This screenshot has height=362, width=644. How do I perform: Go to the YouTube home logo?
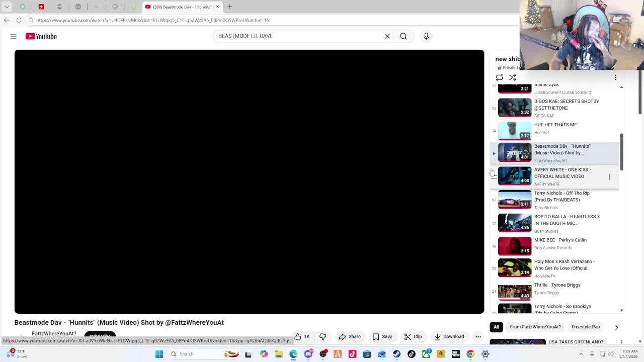pos(41,36)
